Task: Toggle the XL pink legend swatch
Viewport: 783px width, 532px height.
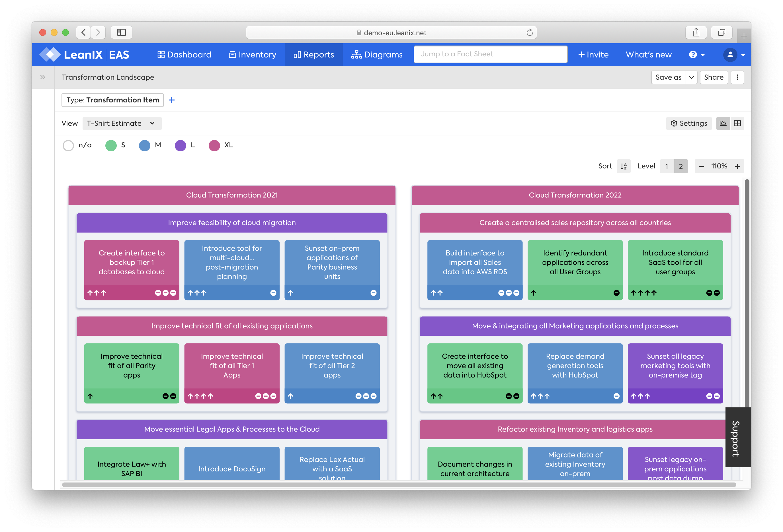Action: click(x=214, y=145)
